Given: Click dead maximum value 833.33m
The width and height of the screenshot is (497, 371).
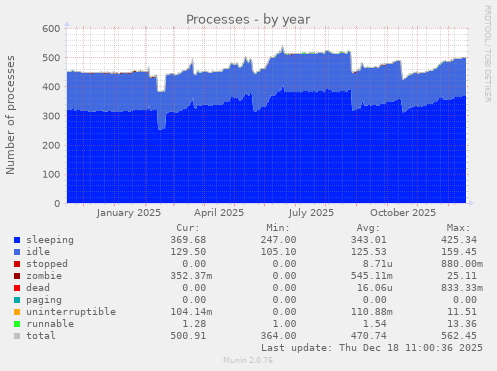Looking at the screenshot, I should (x=462, y=288).
